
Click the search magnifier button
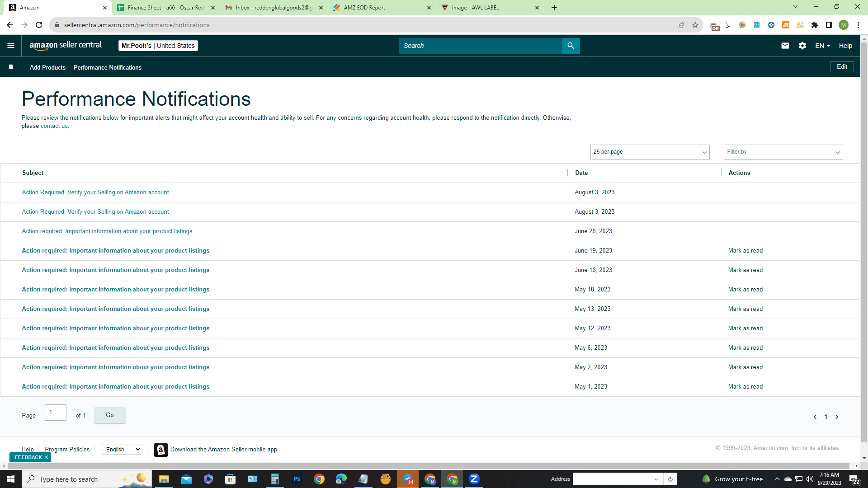pos(571,46)
